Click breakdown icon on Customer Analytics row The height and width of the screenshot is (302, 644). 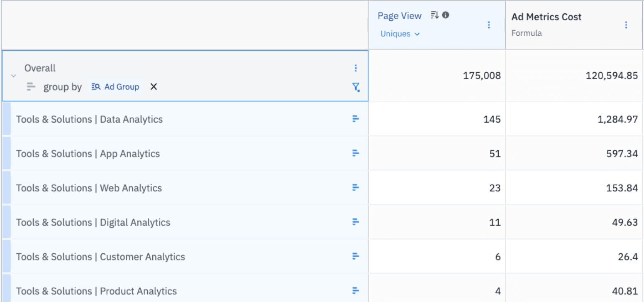click(x=356, y=256)
